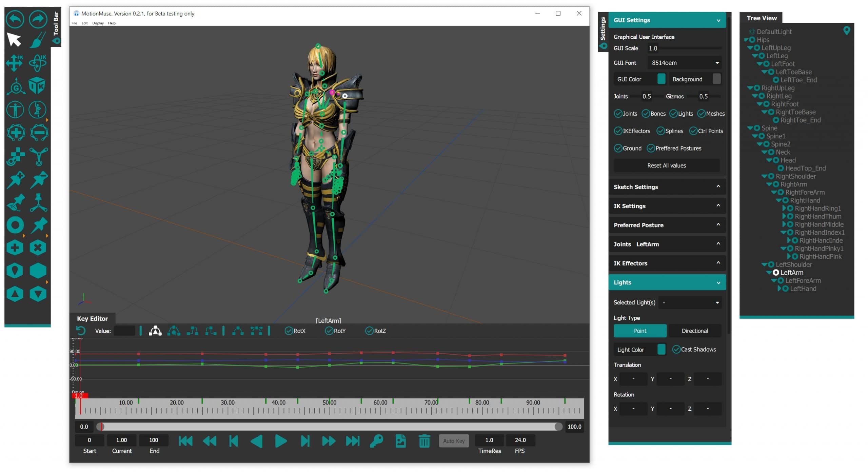This screenshot has height=473, width=868.
Task: Expand the IK Effectors section
Action: [x=667, y=263]
